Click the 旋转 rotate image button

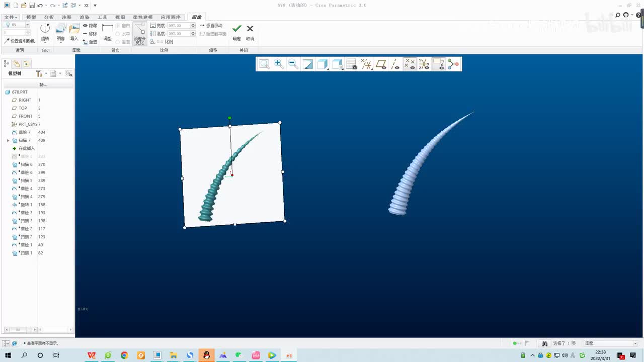tap(45, 32)
